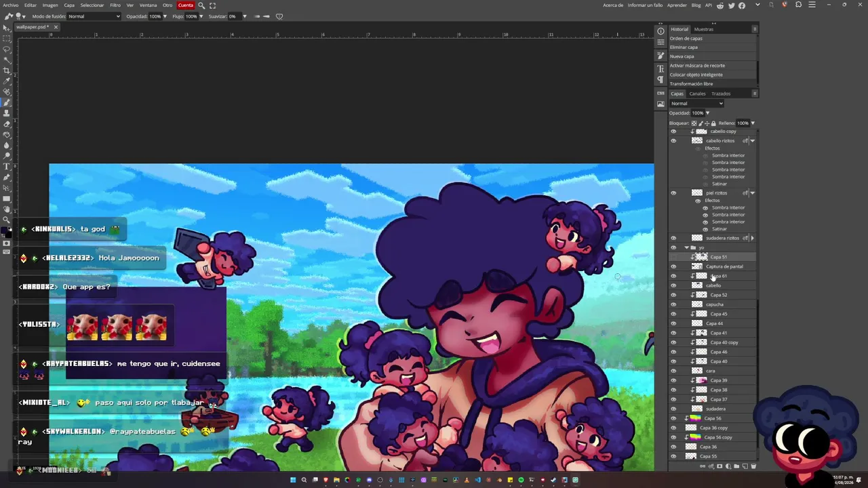868x488 pixels.
Task: Select the Brush tool
Action: 7,102
